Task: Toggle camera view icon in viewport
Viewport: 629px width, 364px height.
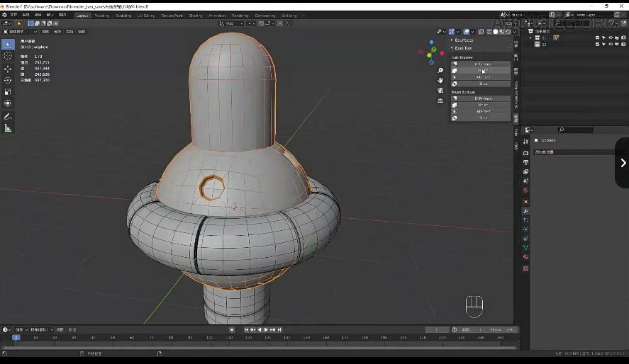Action: point(440,91)
